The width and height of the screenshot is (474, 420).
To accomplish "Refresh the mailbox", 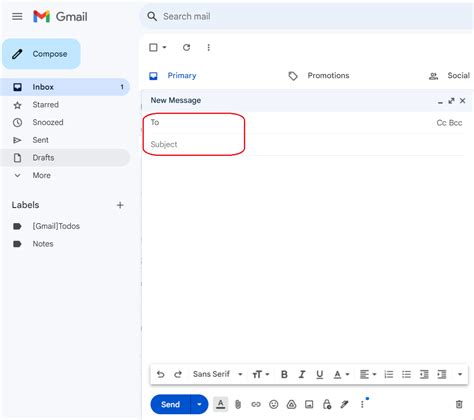I will (x=186, y=47).
